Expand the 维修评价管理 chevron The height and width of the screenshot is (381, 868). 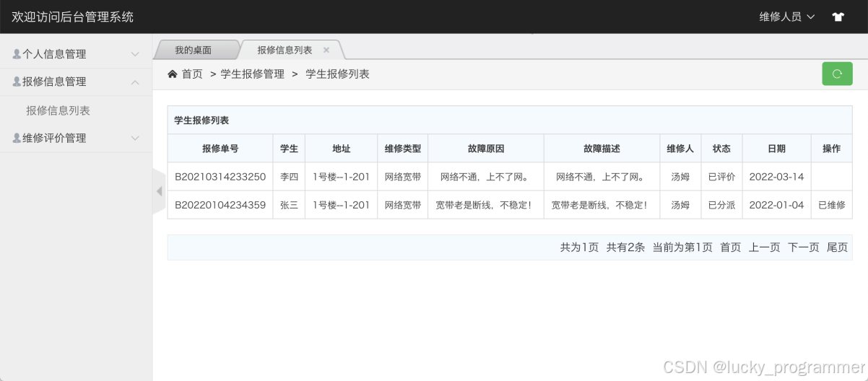click(135, 138)
